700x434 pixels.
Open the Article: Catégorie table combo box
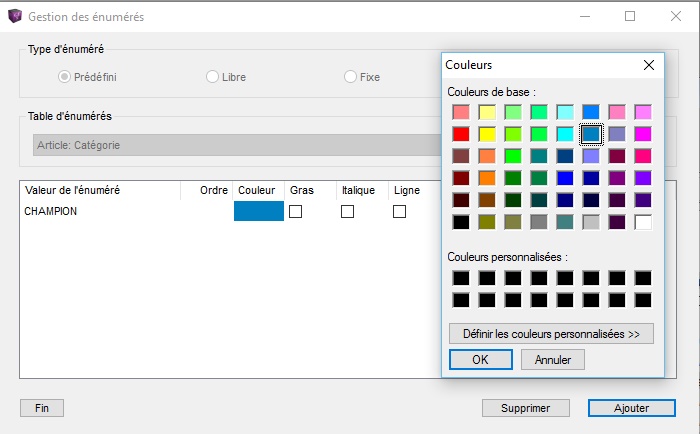(x=237, y=145)
